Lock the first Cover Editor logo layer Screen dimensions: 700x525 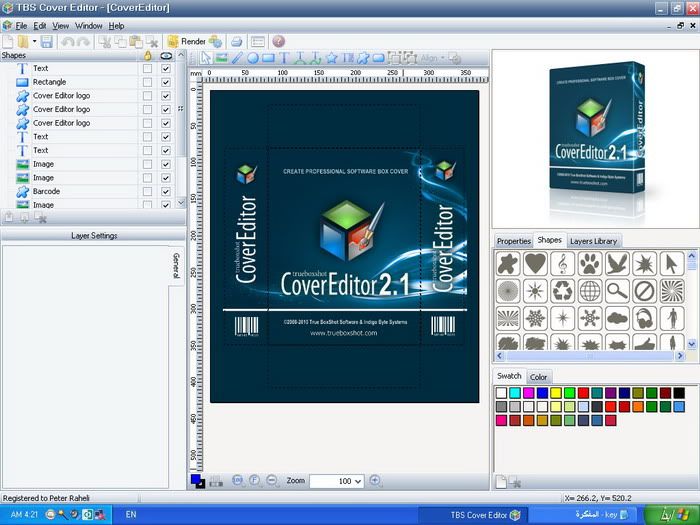pos(147,96)
